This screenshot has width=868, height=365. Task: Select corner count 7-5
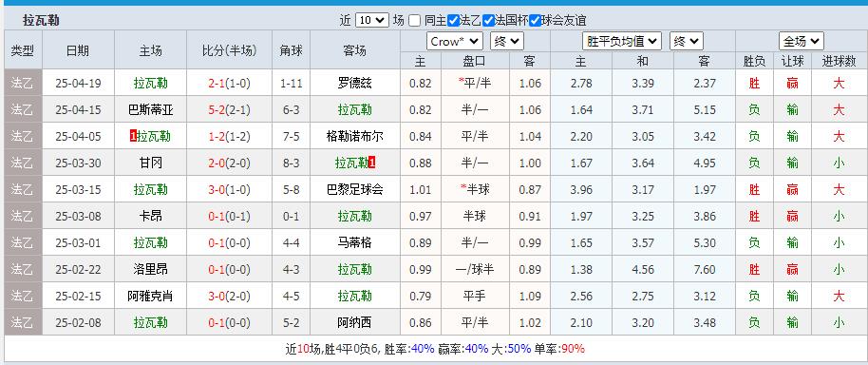(292, 137)
